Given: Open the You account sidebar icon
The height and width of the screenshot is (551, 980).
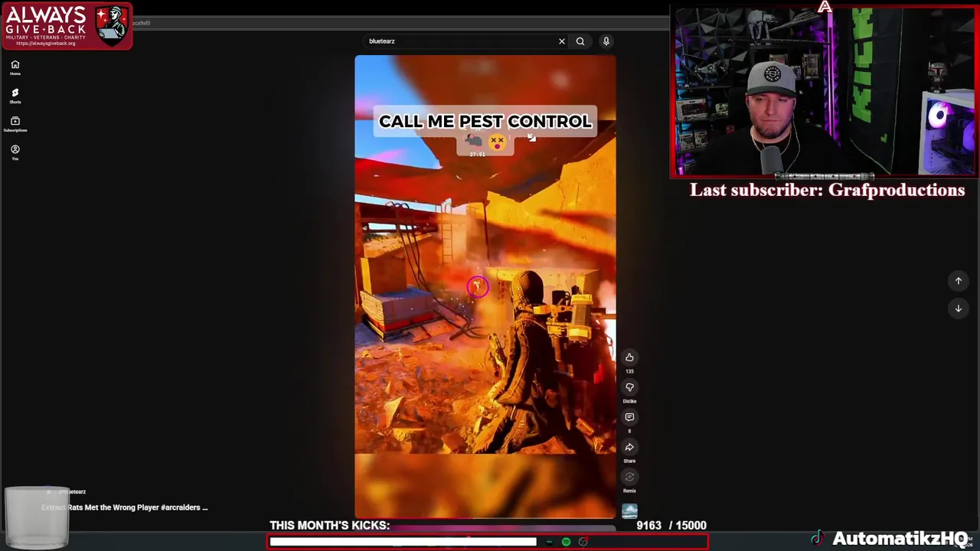Looking at the screenshot, I should click(15, 152).
